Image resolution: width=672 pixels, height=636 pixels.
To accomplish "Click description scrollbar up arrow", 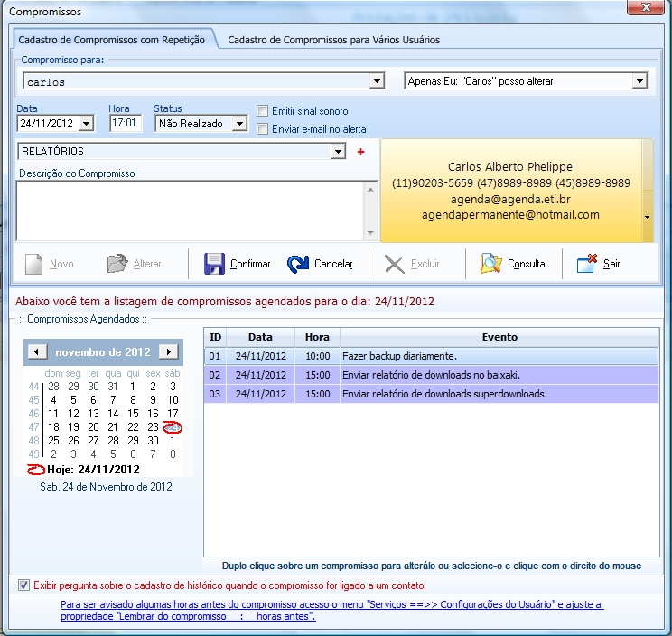I will 370,190.
